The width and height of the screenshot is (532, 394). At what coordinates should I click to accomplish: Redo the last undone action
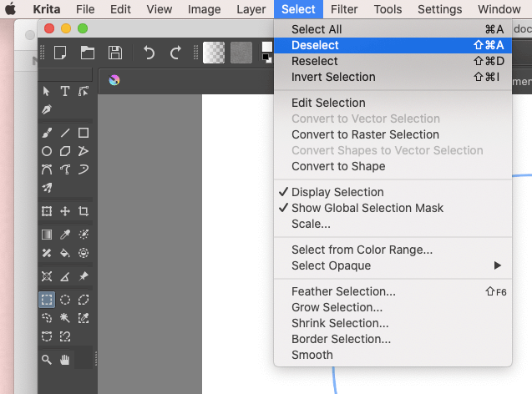point(175,53)
